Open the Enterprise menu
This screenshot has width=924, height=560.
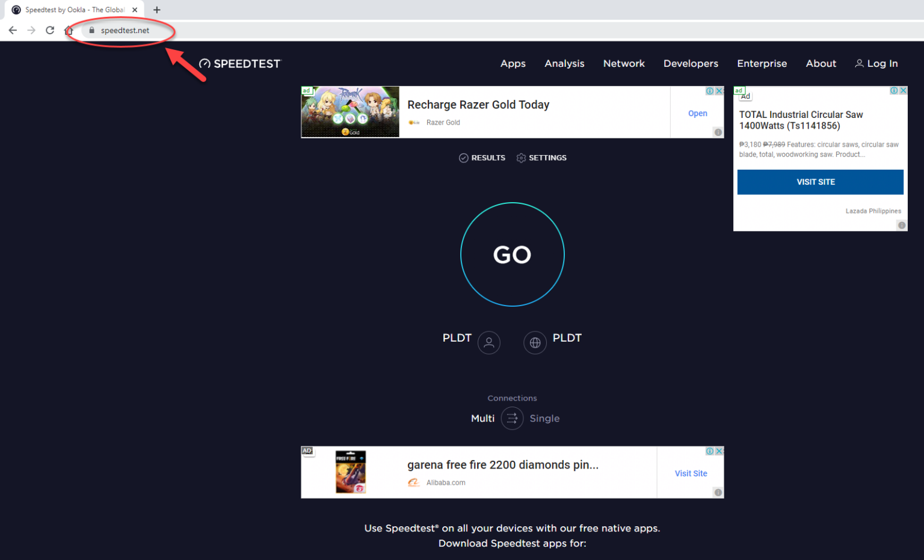coord(762,64)
